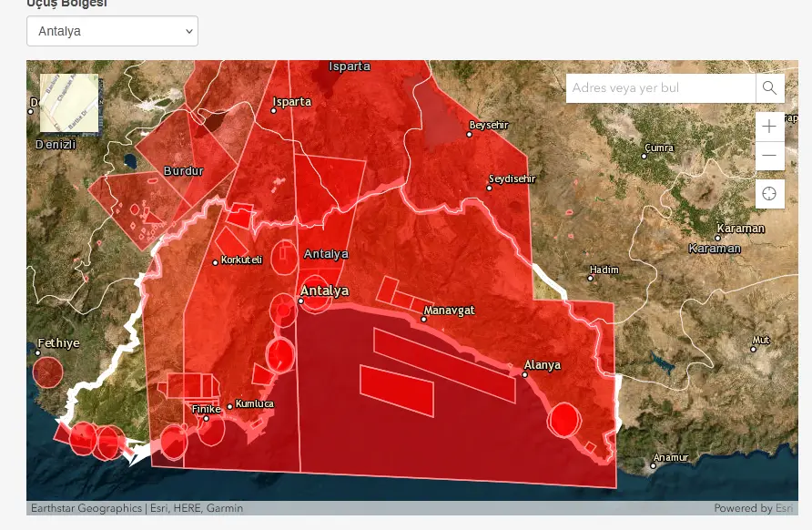Click the red circular zone southeast of Alanya

coord(564,420)
